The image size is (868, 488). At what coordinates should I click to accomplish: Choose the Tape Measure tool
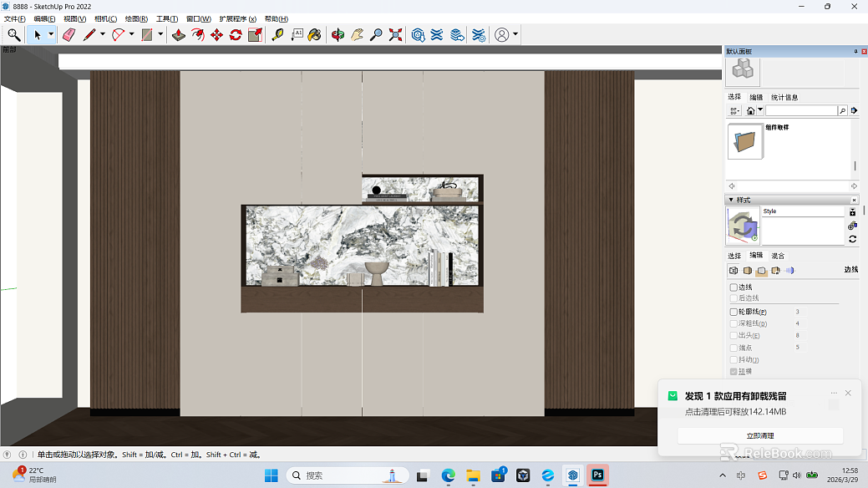pos(277,35)
